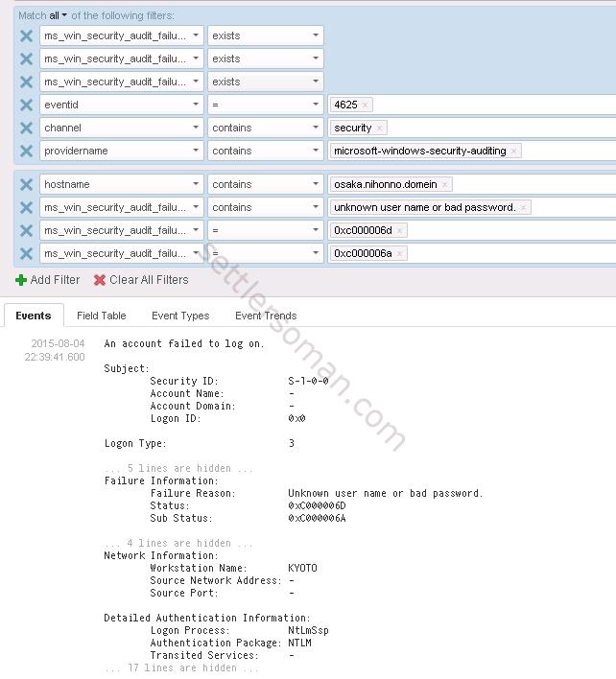Open the channel field dropdown

pos(121,128)
